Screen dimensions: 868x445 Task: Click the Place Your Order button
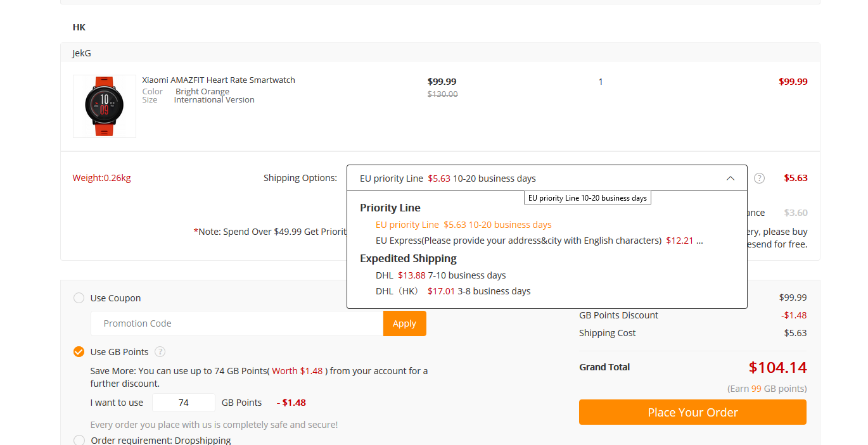coord(692,412)
